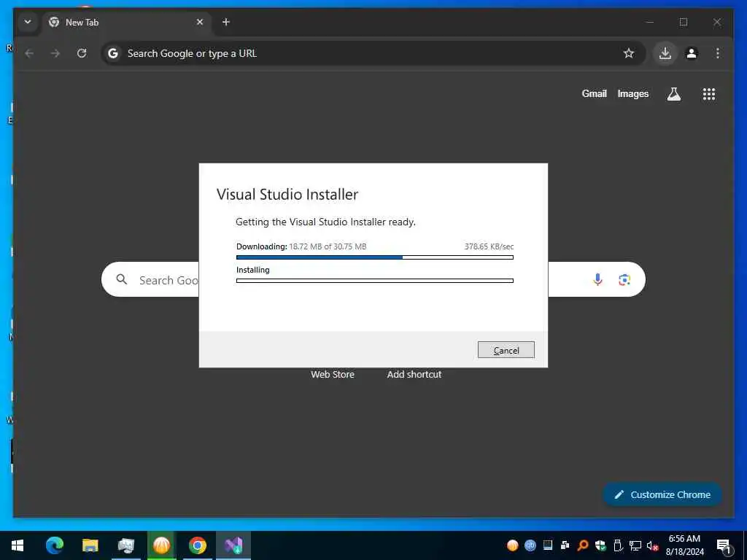Click Customize Chrome button
This screenshot has height=560, width=747.
662,495
